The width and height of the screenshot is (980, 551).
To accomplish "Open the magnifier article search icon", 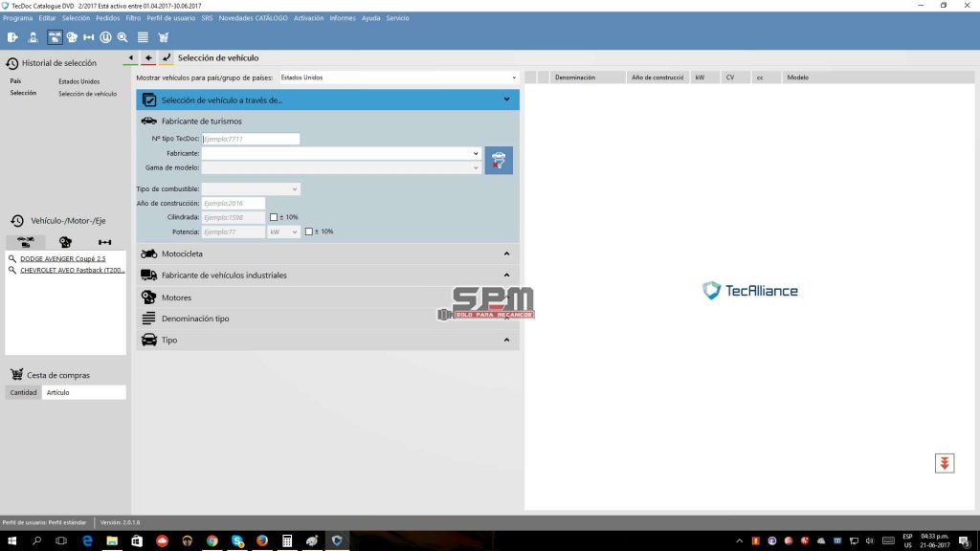I will 122,37.
